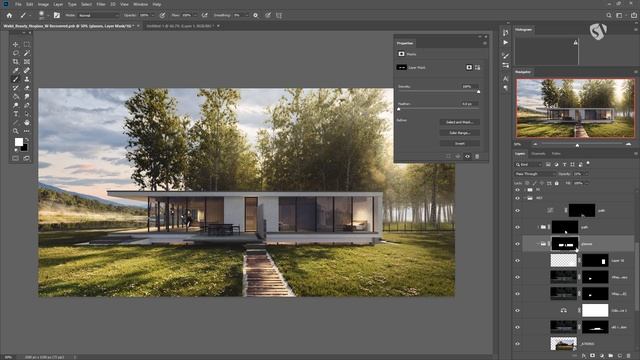Screen dimensions: 640x360
Task: Open the File menu
Action: click(x=18, y=4)
